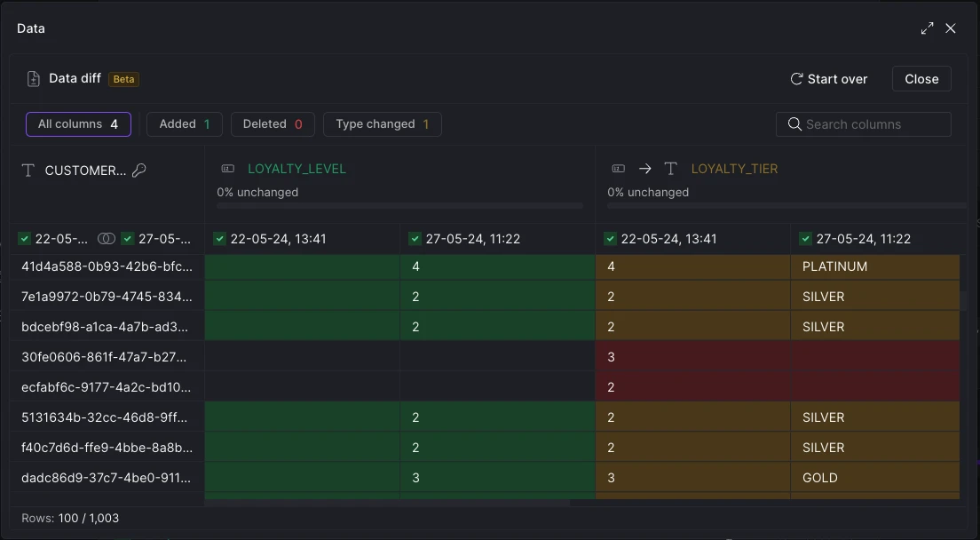
Task: Click text type icon beside CUSTOMER column
Action: coord(28,171)
